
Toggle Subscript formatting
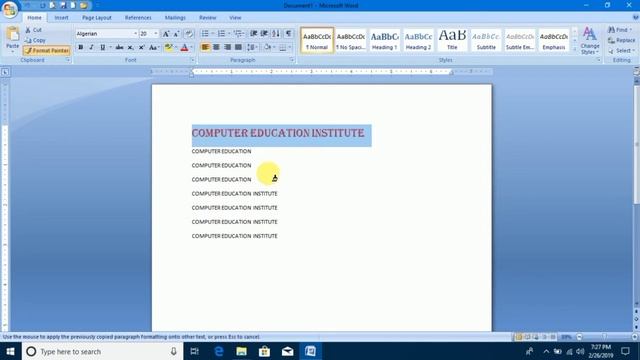[x=130, y=47]
